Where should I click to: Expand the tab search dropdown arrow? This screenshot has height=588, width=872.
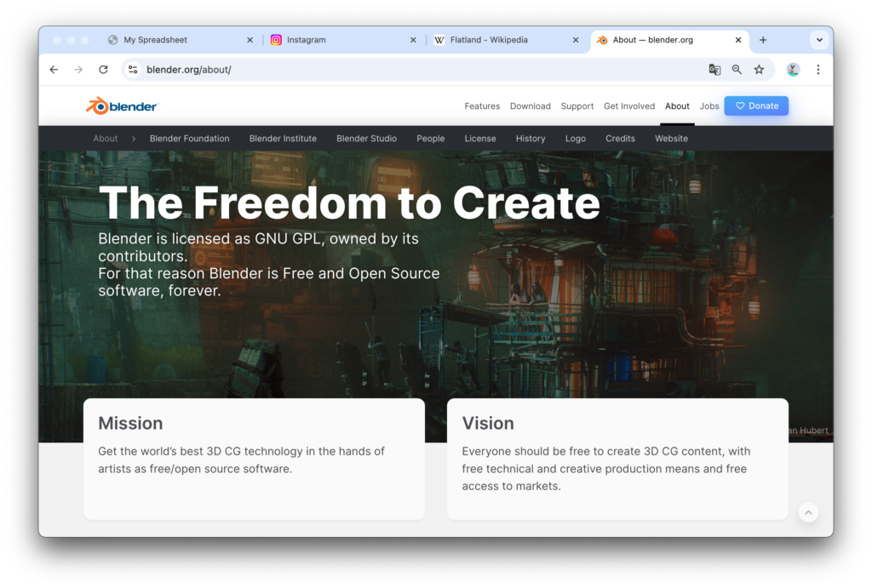(x=818, y=40)
